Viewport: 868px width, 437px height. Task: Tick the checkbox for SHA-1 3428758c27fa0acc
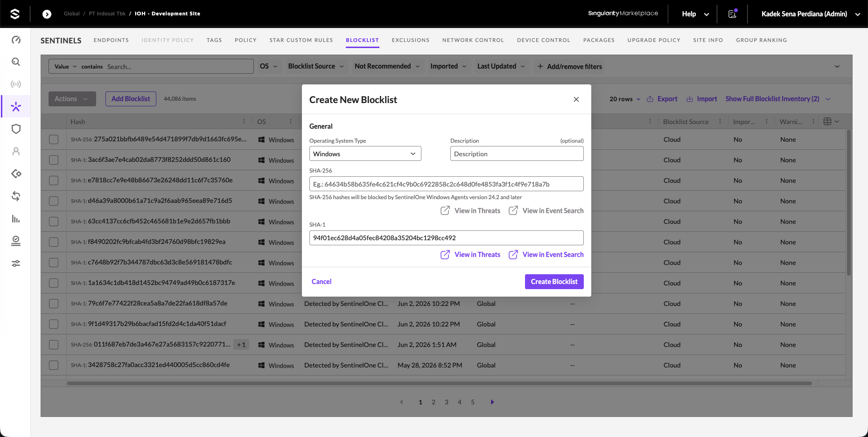click(54, 365)
